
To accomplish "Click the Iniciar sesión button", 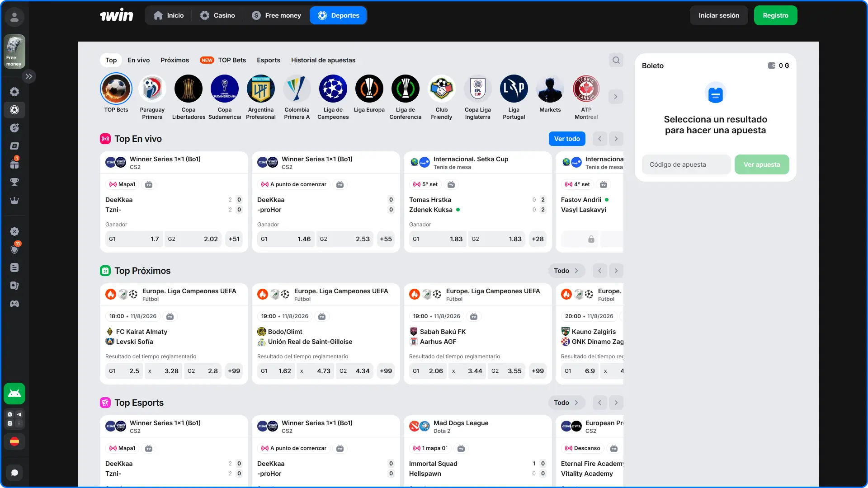I will click(719, 15).
